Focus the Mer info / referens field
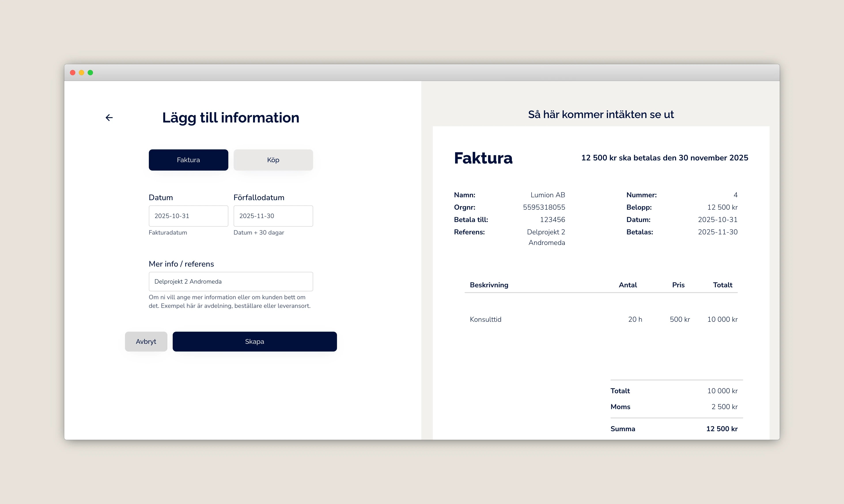 pyautogui.click(x=231, y=282)
